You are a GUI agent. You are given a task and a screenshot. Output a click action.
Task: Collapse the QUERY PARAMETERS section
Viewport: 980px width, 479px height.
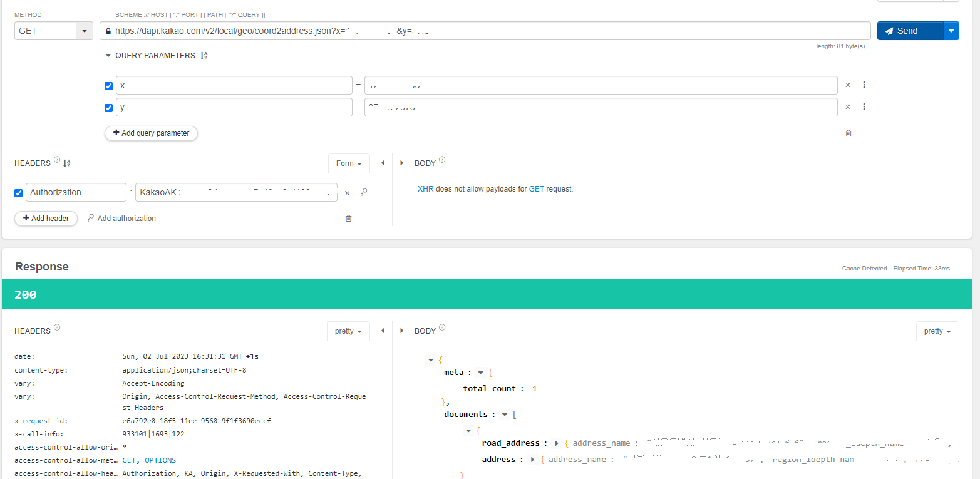(x=108, y=56)
